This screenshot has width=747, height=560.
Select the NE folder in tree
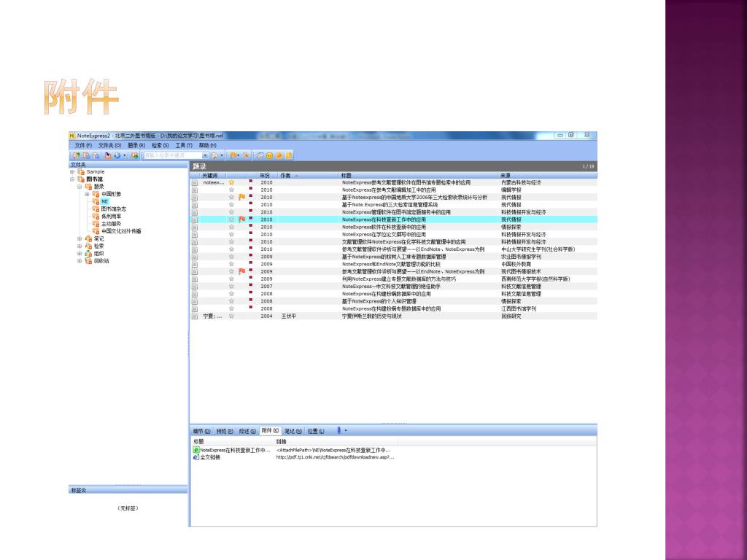(105, 201)
